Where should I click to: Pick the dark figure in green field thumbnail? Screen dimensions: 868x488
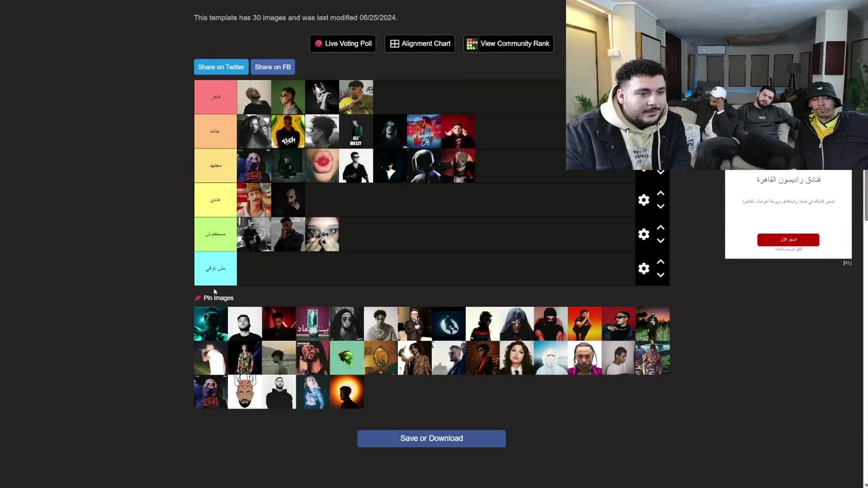coord(652,324)
